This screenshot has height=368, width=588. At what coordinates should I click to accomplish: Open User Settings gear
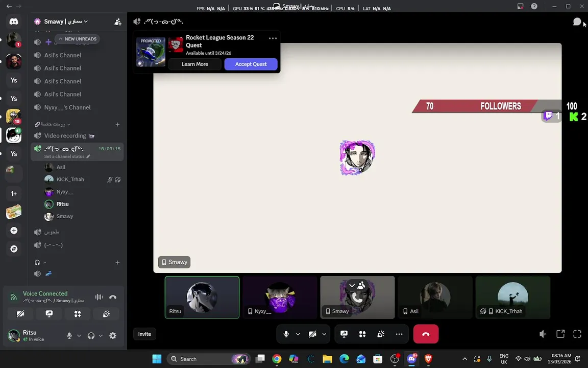pos(113,336)
